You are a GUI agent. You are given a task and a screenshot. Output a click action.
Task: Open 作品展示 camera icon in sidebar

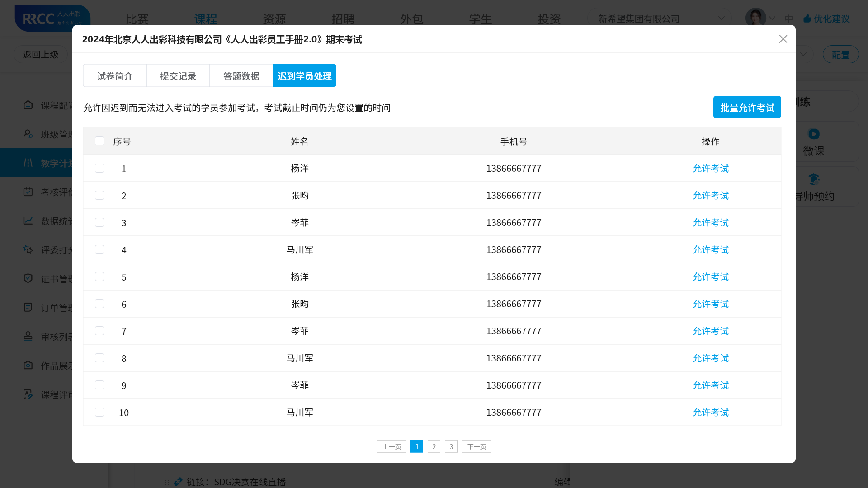click(28, 365)
